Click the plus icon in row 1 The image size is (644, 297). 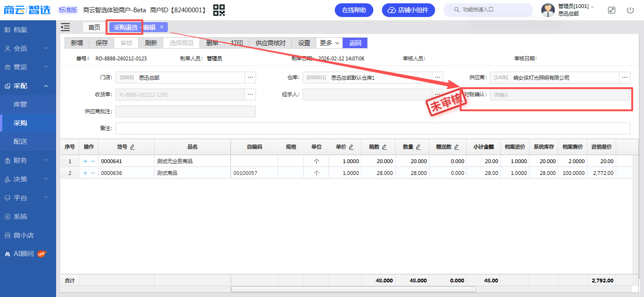click(85, 161)
